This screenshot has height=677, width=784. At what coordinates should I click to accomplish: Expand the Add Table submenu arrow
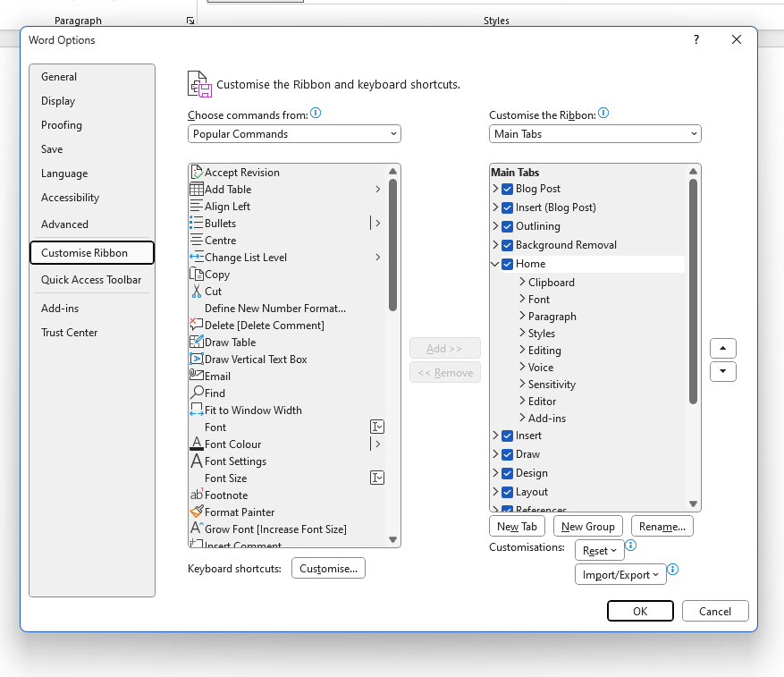click(378, 189)
